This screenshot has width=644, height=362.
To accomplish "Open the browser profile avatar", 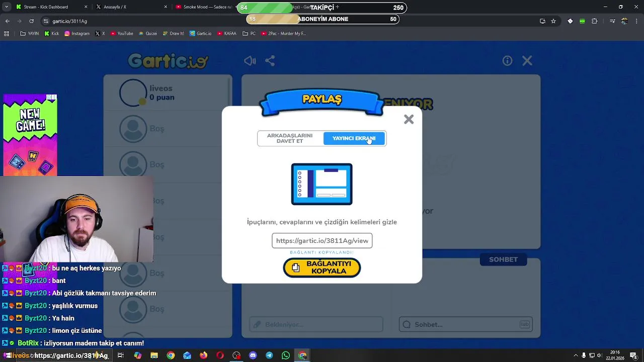I will point(624,21).
